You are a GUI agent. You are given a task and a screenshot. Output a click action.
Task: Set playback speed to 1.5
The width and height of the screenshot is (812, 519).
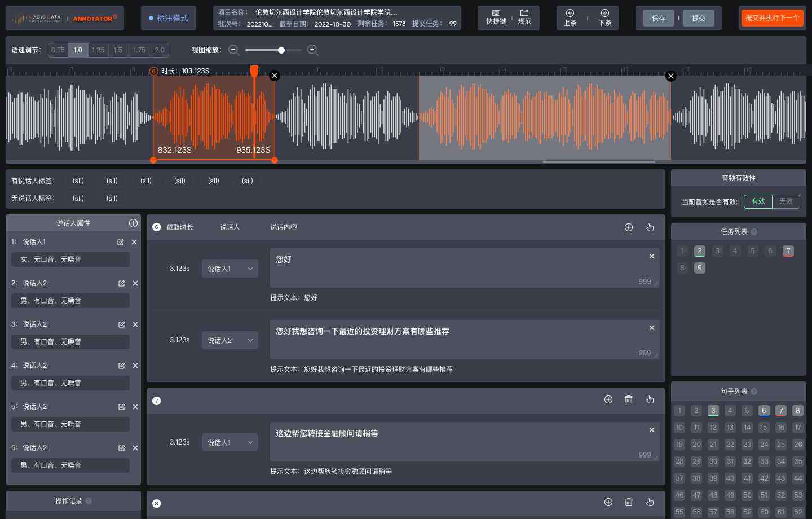[118, 50]
